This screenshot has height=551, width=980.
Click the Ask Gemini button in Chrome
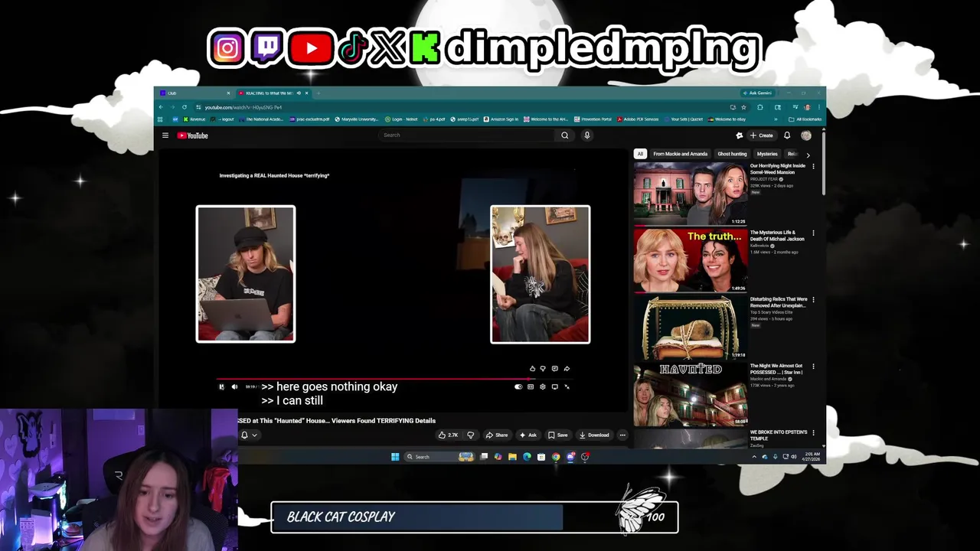click(x=758, y=93)
